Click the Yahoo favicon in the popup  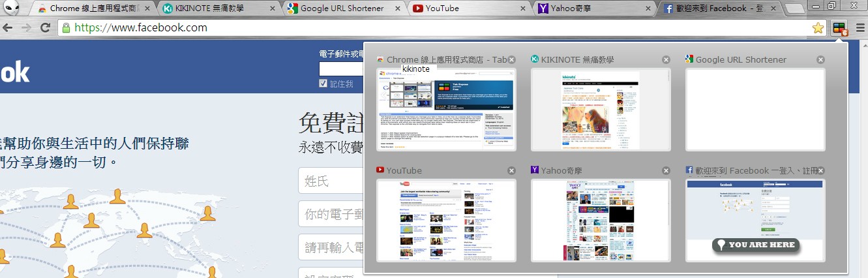coord(535,170)
